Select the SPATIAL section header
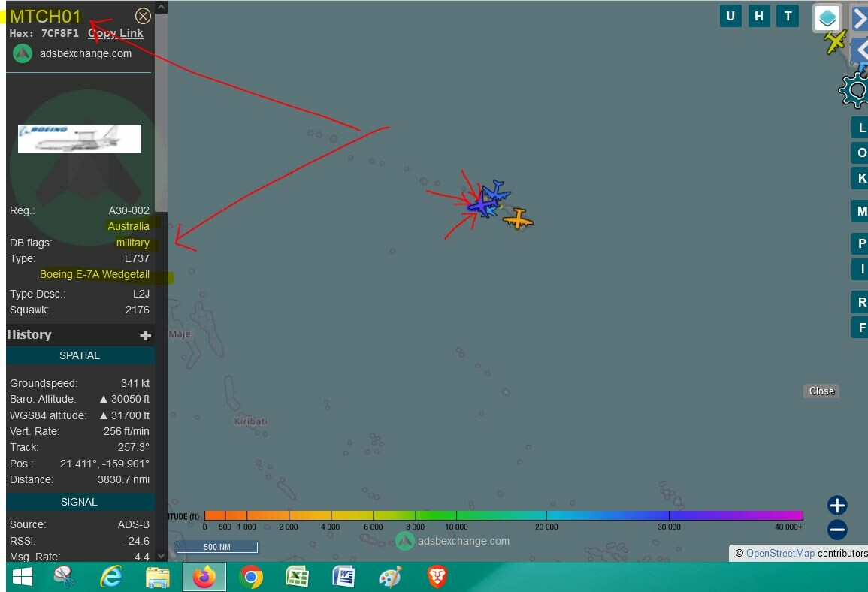Image resolution: width=868 pixels, height=592 pixels. tap(80, 355)
